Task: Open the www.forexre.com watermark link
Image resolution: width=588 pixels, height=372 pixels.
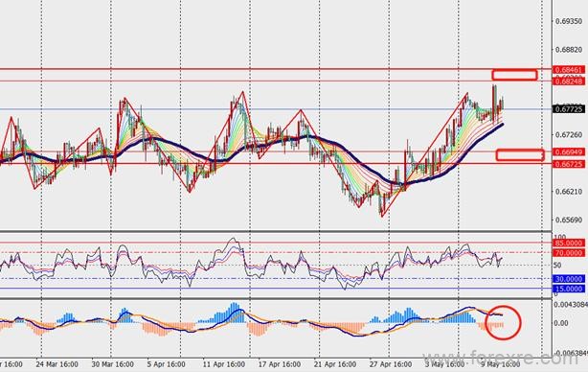Action: point(501,359)
